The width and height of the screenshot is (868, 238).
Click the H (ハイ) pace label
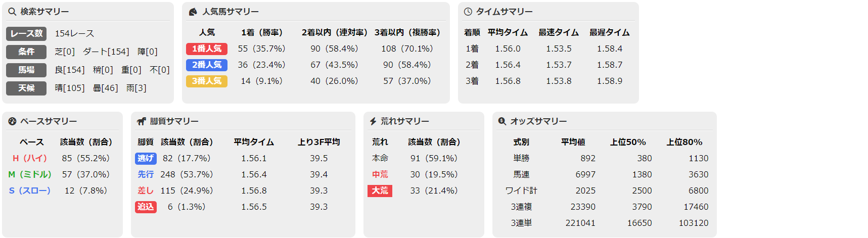[30, 158]
